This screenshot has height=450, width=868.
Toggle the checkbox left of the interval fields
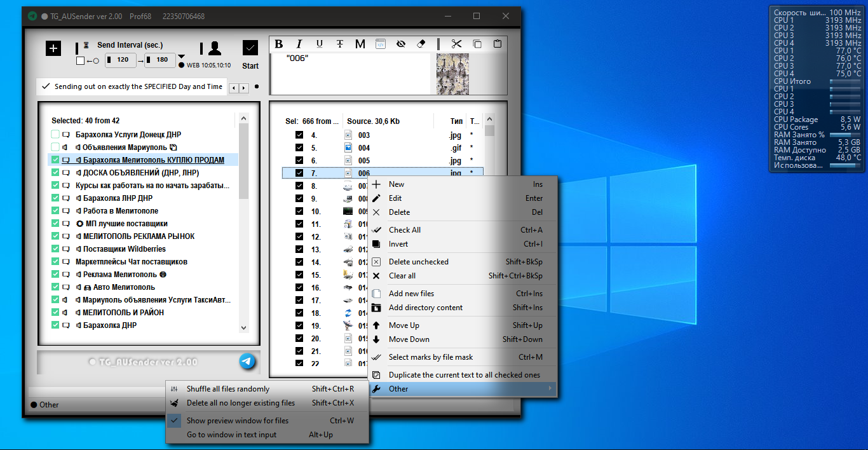(x=80, y=60)
